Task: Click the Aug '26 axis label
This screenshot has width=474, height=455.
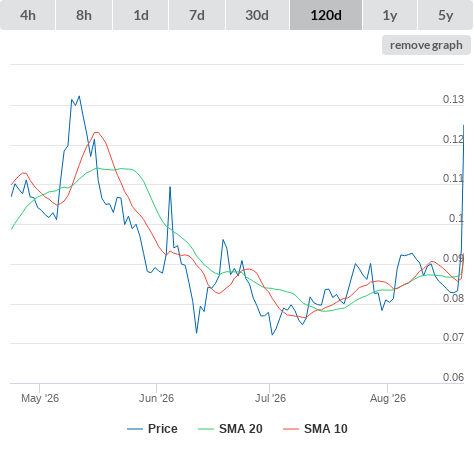Action: click(x=388, y=398)
